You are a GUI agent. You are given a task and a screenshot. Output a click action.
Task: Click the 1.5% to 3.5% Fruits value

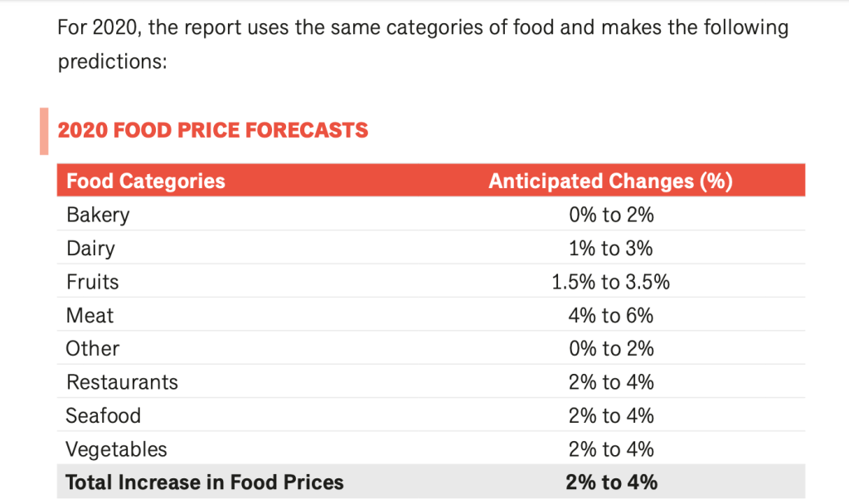coord(611,282)
